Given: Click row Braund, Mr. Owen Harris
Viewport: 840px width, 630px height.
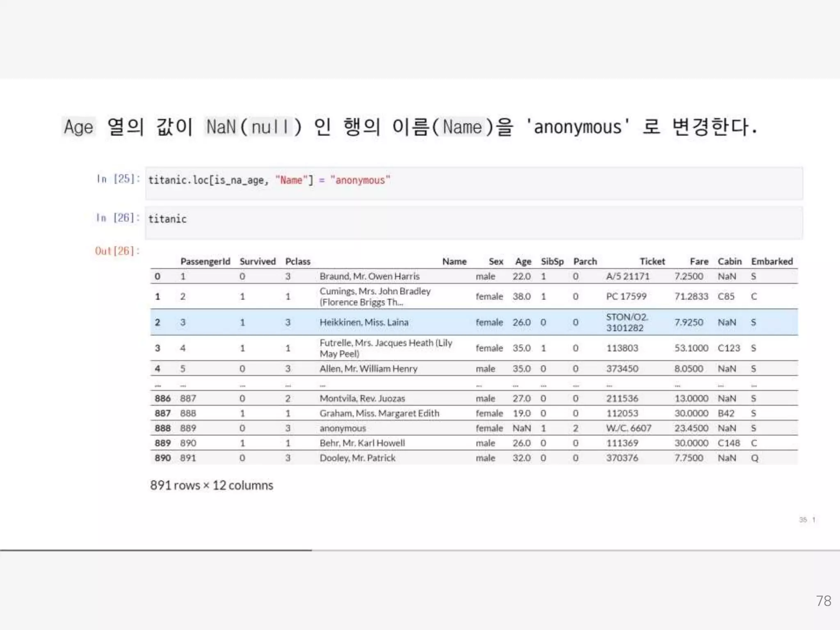Looking at the screenshot, I should coord(370,276).
